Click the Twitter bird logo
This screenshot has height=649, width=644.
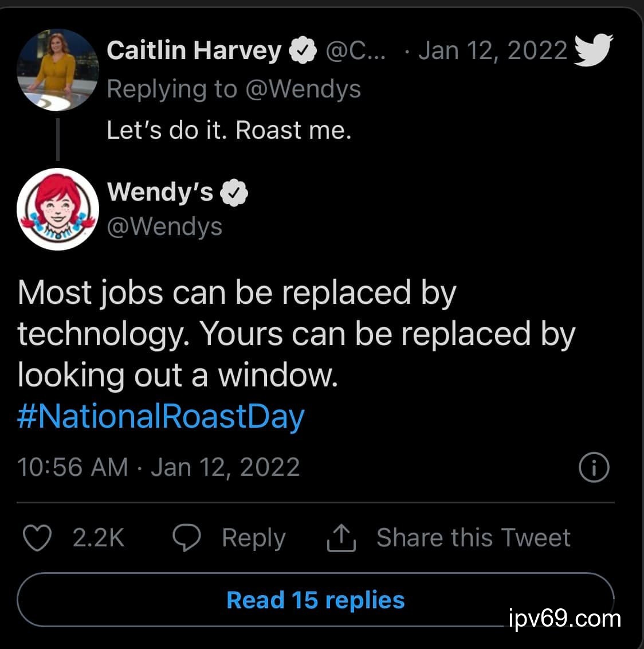coord(593,49)
